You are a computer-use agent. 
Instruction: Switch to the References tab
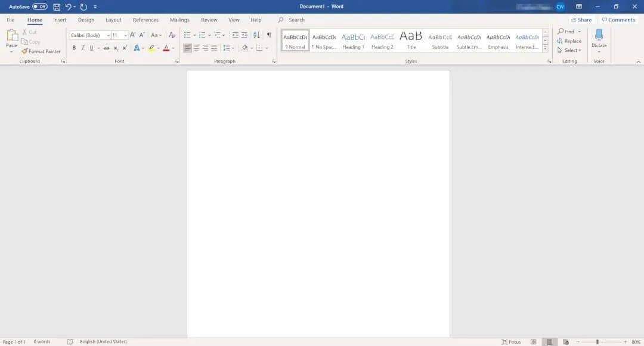point(145,20)
